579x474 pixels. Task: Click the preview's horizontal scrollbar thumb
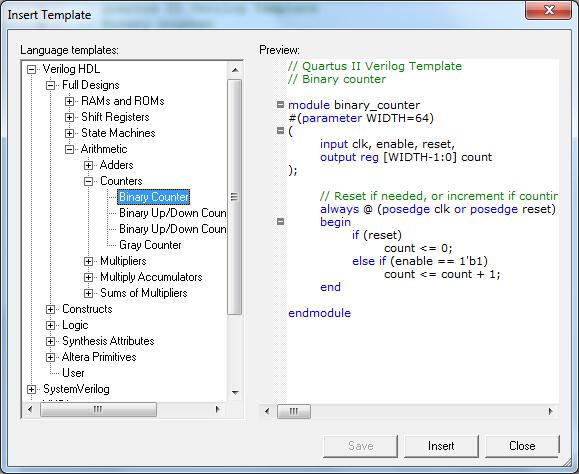coord(294,411)
